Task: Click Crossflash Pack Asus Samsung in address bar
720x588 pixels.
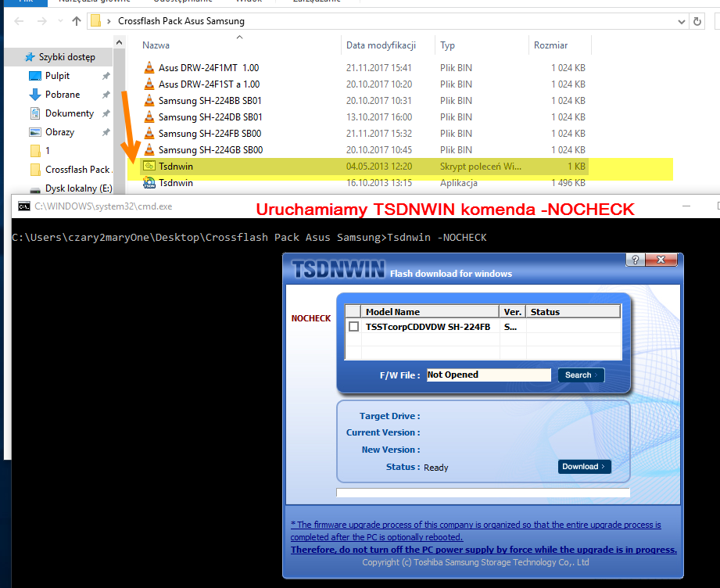Action: 181,21
